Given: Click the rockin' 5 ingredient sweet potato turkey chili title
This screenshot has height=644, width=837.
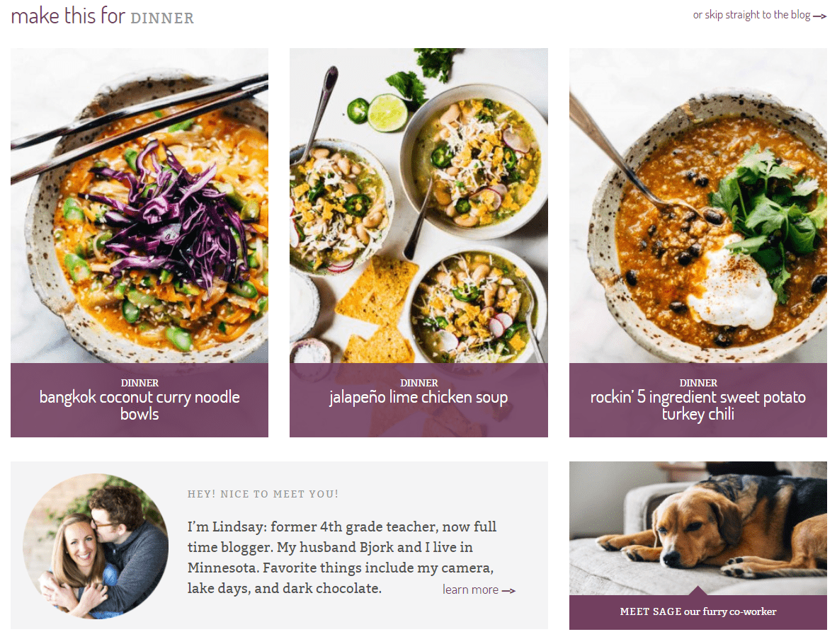Looking at the screenshot, I should 697,406.
